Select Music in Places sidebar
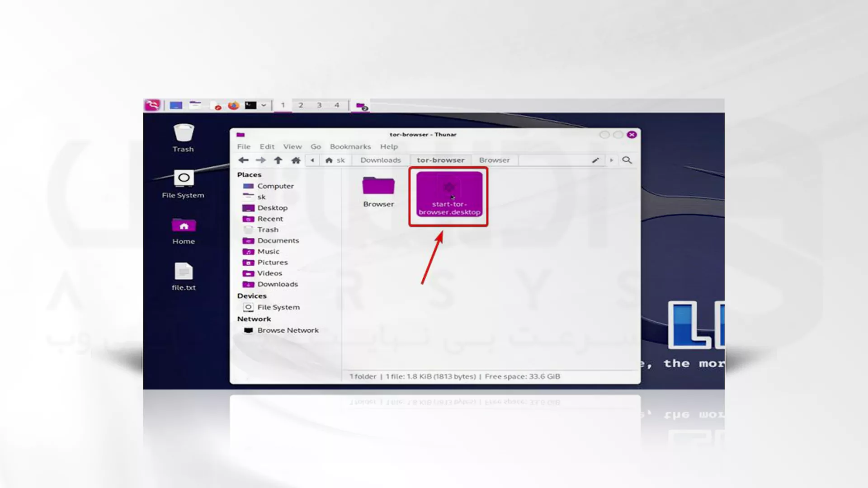 (261, 251)
